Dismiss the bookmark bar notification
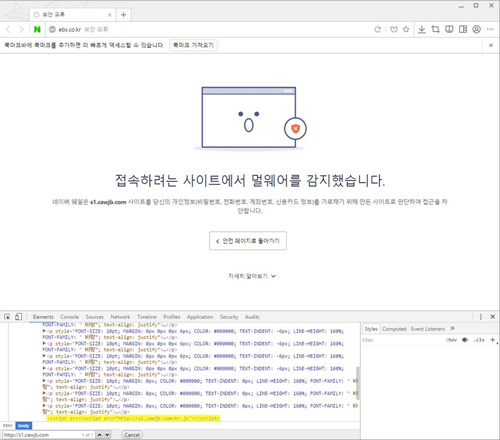Screen dimensions: 500x440 [x=491, y=45]
